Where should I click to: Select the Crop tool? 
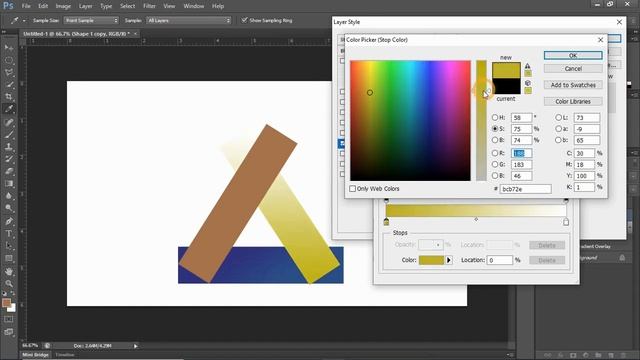(9, 97)
